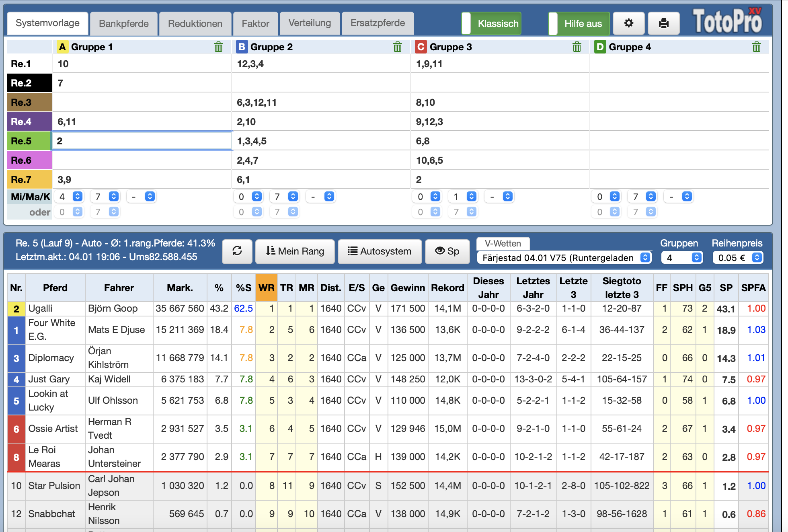Click the TotoPro logo
The height and width of the screenshot is (532, 788).
click(x=727, y=20)
